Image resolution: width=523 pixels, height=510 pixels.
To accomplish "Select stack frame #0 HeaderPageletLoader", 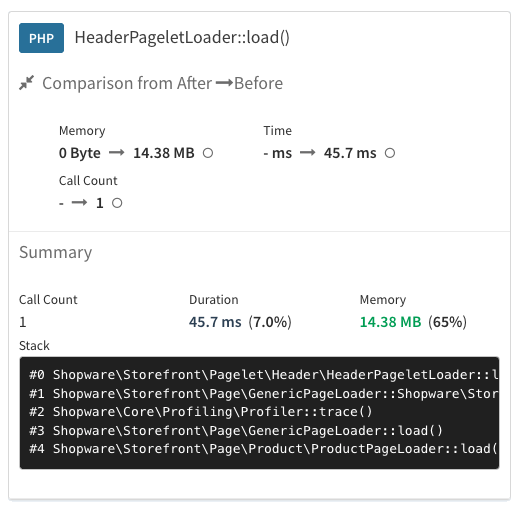I will pyautogui.click(x=264, y=375).
